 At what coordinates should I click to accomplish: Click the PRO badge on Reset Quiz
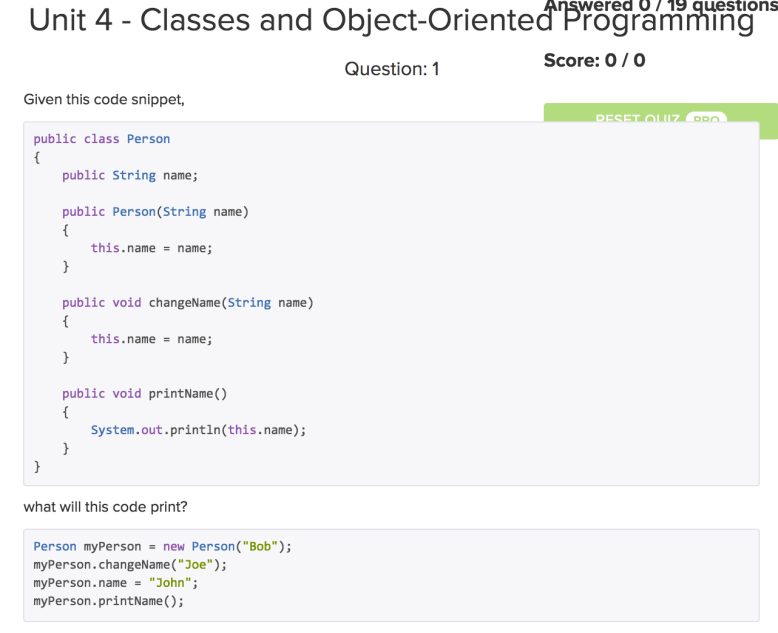coord(707,119)
